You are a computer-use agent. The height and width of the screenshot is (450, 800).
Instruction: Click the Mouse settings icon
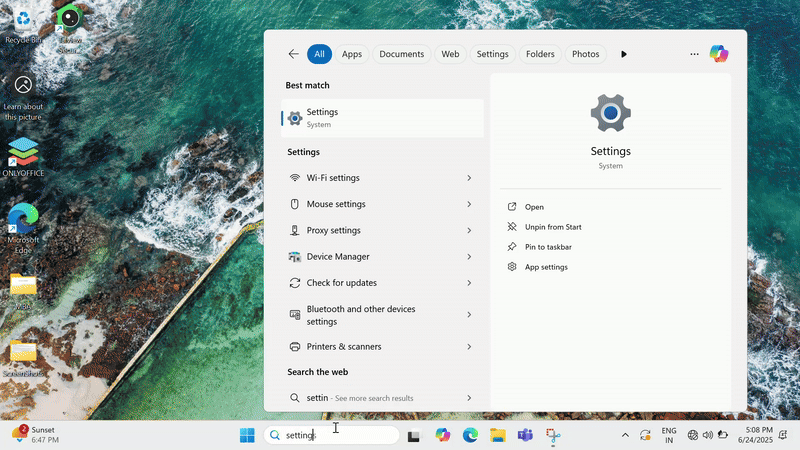[294, 204]
